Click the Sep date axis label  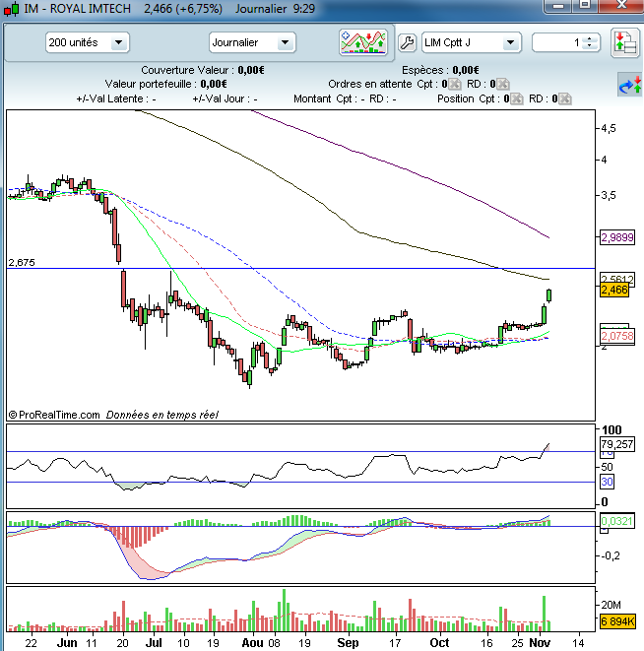click(x=348, y=643)
